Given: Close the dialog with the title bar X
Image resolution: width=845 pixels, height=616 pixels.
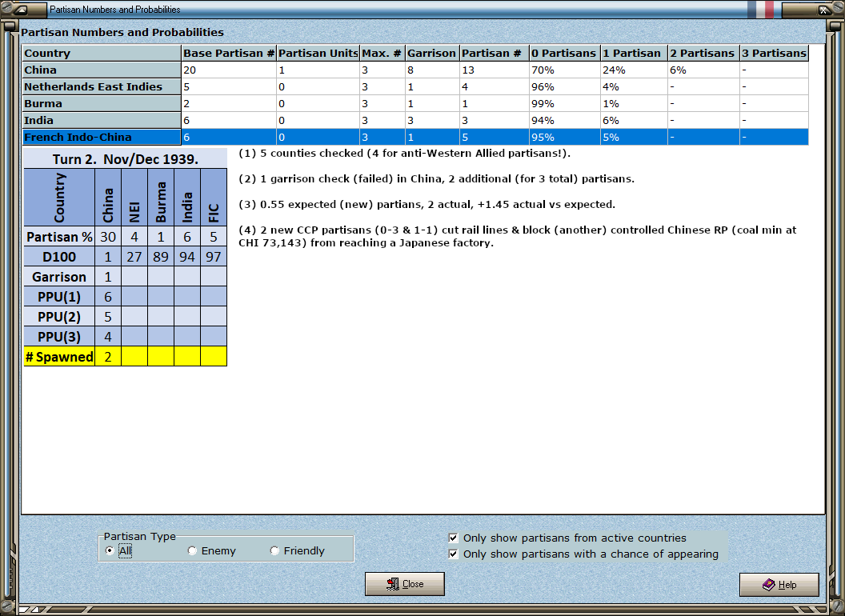Looking at the screenshot, I should [823, 9].
